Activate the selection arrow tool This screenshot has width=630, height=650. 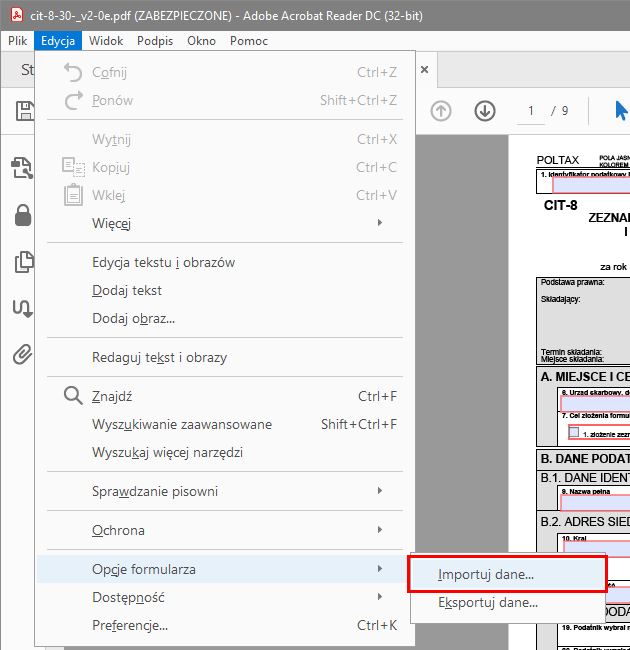point(620,111)
